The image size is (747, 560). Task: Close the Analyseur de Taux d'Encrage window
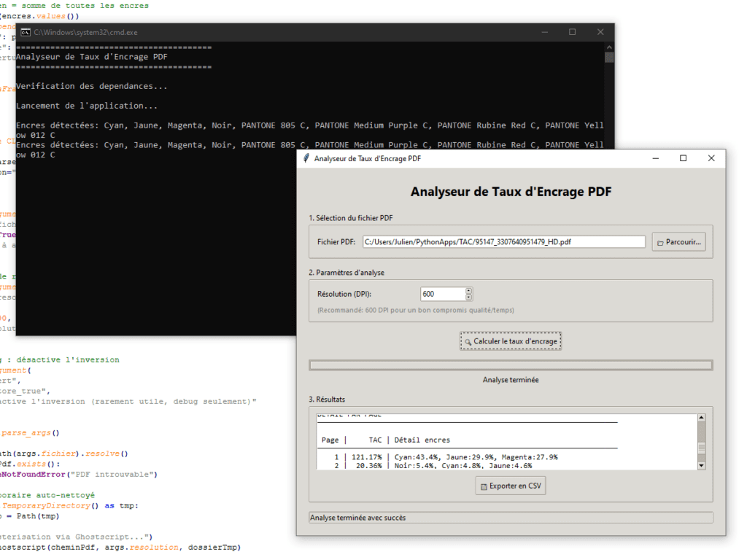coord(711,158)
